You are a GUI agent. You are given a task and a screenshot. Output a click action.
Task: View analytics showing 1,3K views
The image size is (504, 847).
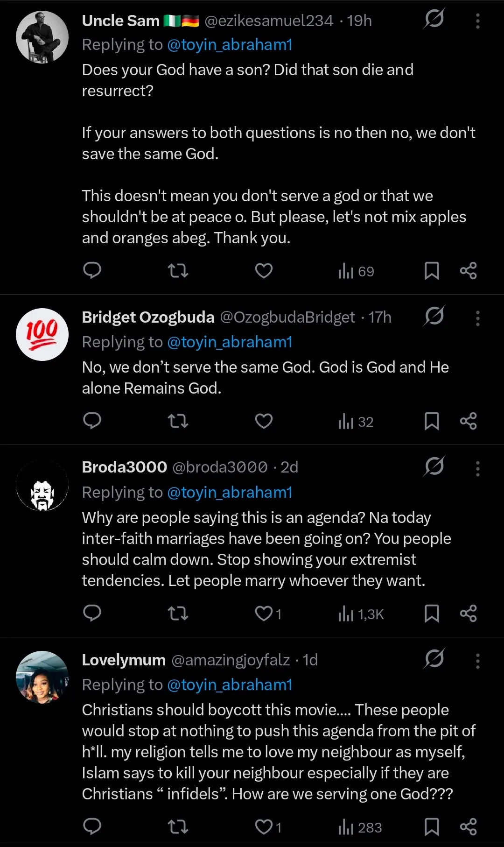coord(361,614)
